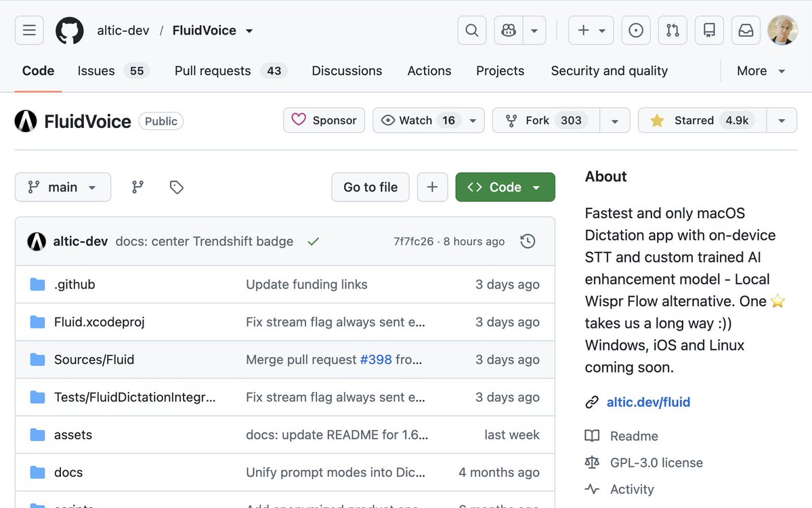Expand the star lists dropdown arrow
Screen dimensions: 812x508
click(782, 120)
